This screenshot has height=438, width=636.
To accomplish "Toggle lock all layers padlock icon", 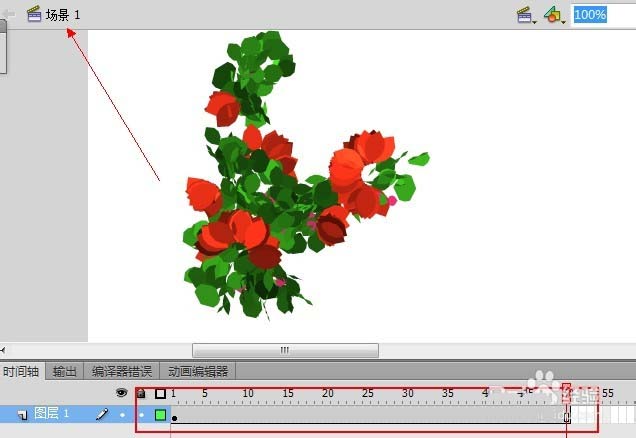I will tap(141, 394).
